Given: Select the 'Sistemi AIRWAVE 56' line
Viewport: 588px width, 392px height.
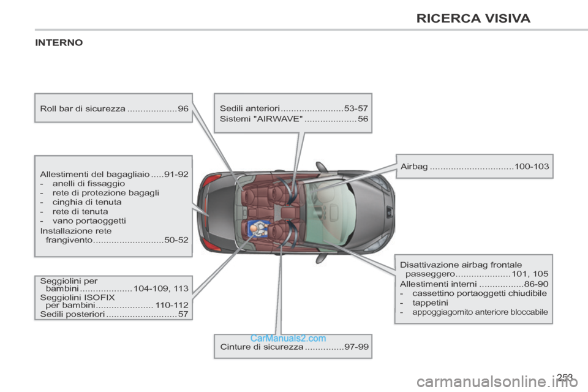Looking at the screenshot, I should coord(293,119).
